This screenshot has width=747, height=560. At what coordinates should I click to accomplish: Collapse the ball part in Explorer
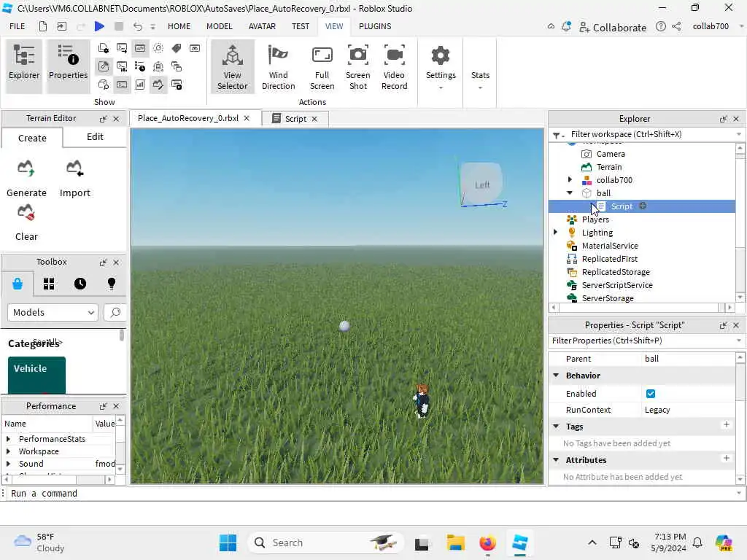click(x=570, y=192)
